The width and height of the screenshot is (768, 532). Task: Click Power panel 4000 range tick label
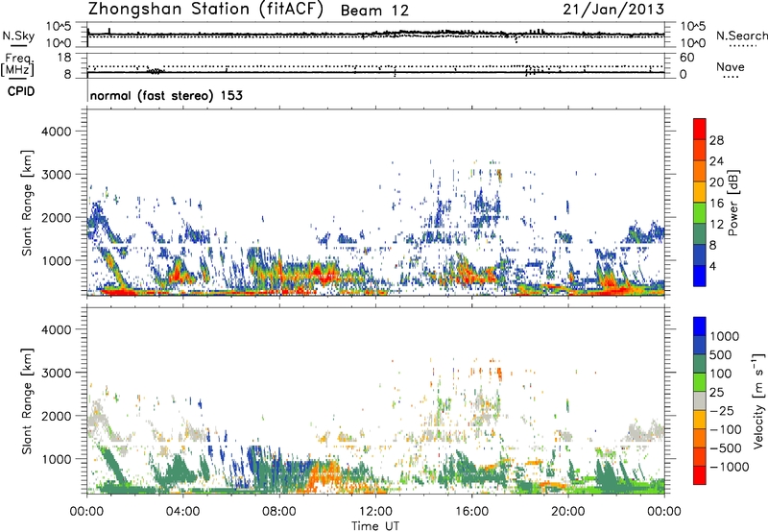click(x=56, y=132)
